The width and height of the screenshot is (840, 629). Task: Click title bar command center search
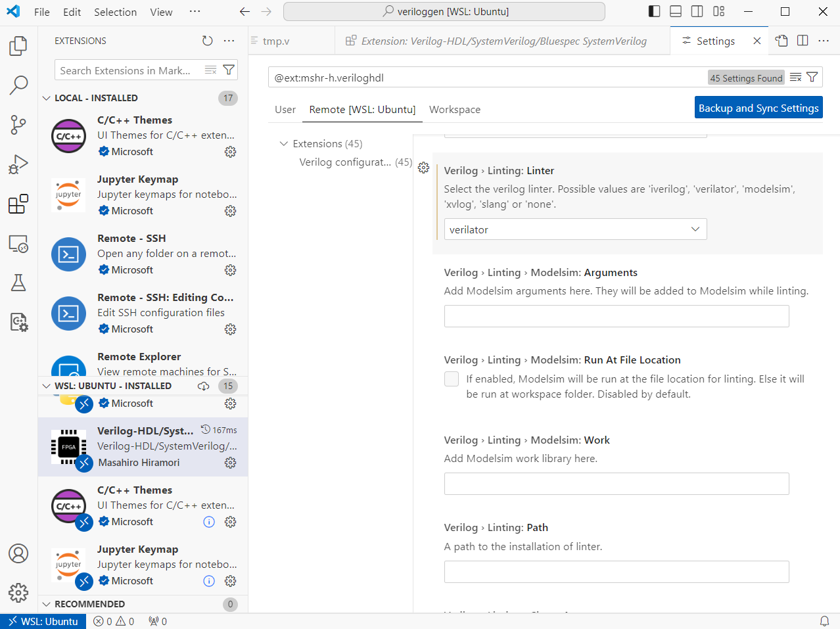[444, 11]
